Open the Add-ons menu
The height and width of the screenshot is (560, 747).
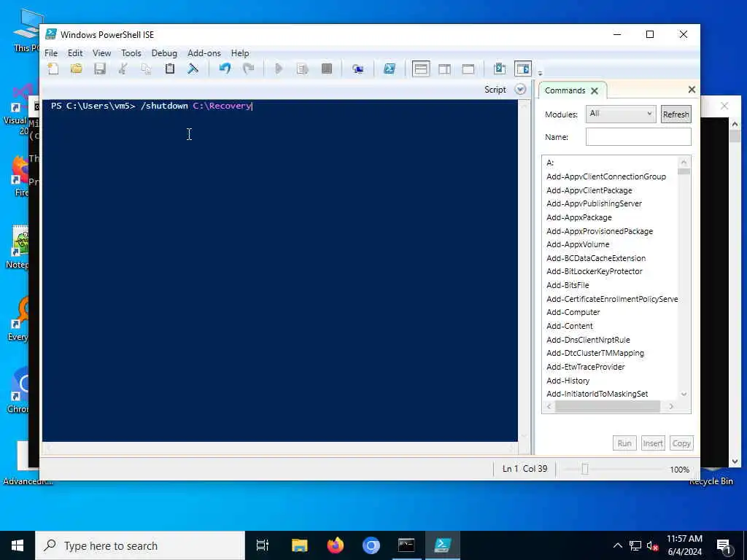pos(204,52)
